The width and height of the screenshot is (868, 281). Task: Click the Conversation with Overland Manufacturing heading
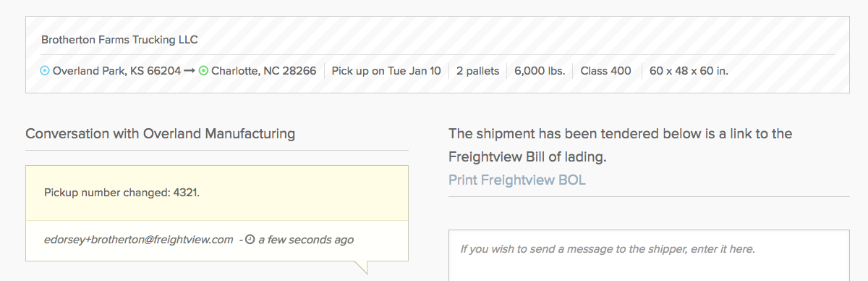click(160, 133)
